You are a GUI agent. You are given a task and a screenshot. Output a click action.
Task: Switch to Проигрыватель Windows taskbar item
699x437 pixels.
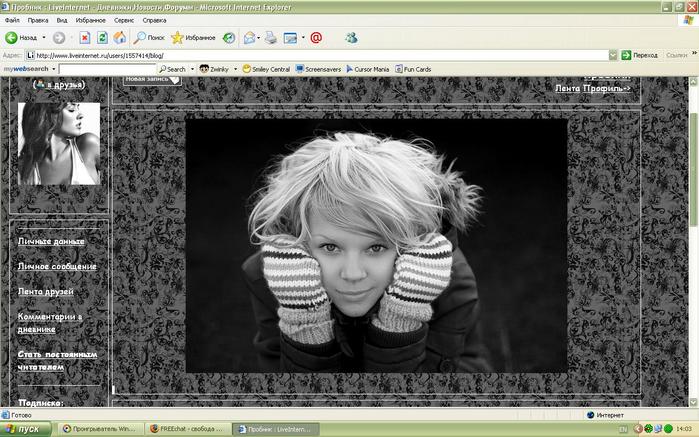coord(101,429)
